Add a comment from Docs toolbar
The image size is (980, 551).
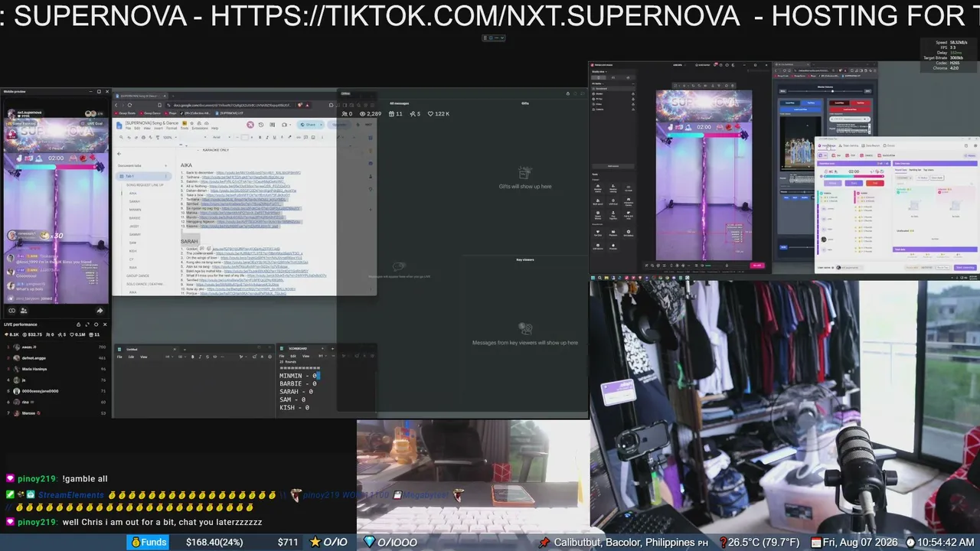(x=305, y=138)
